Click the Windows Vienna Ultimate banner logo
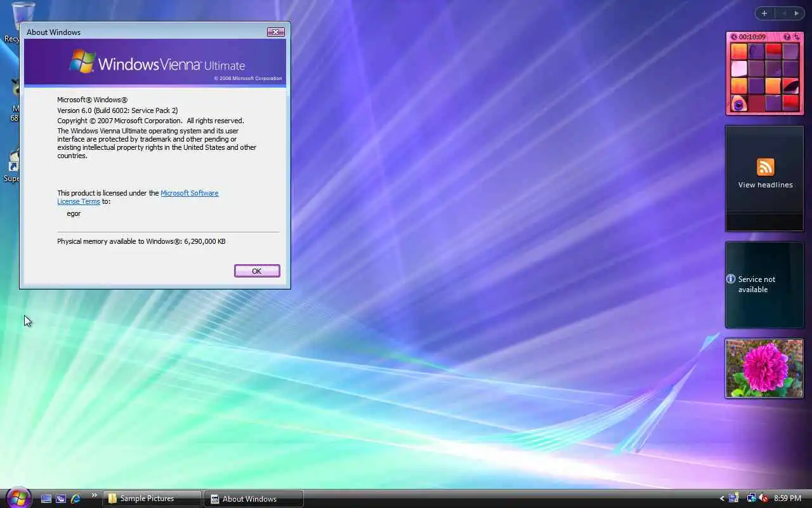Viewport: 812px width, 508px height. [x=157, y=63]
